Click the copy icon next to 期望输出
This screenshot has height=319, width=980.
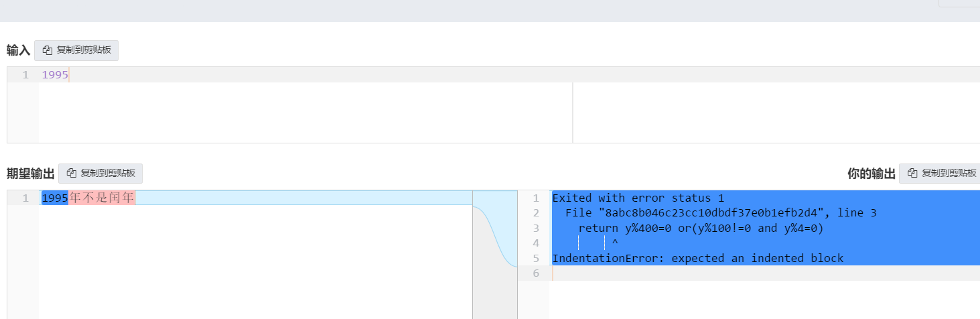point(72,174)
